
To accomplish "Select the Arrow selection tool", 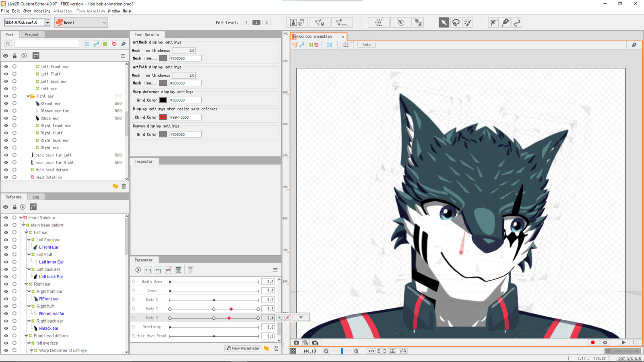I will (444, 23).
